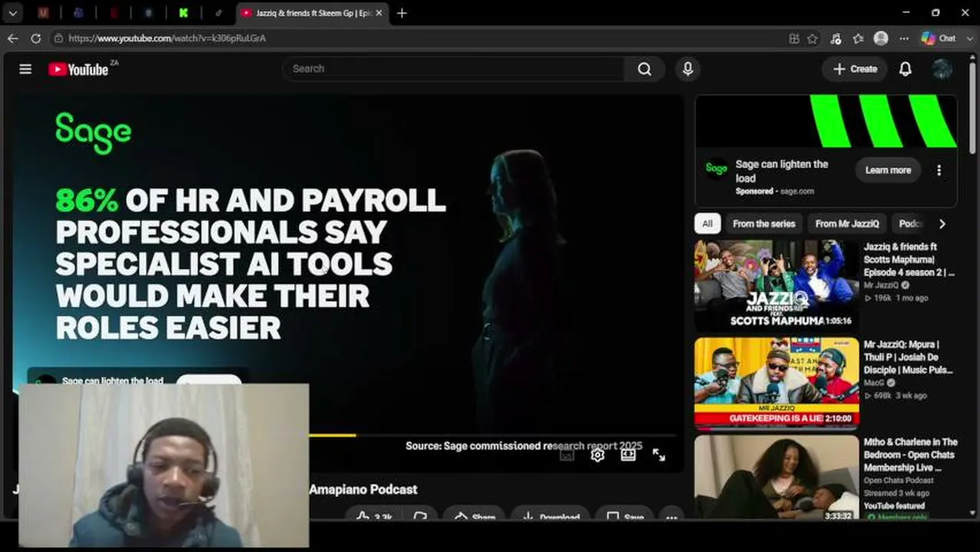Add page to favorites star icon
The height and width of the screenshot is (552, 980).
[813, 38]
